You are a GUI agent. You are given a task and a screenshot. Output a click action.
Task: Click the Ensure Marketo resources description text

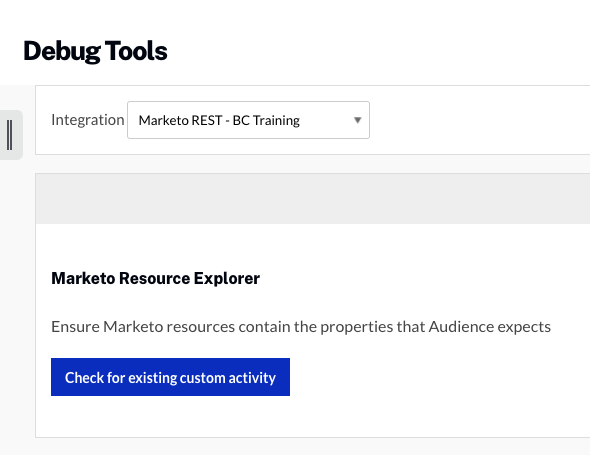[301, 327]
